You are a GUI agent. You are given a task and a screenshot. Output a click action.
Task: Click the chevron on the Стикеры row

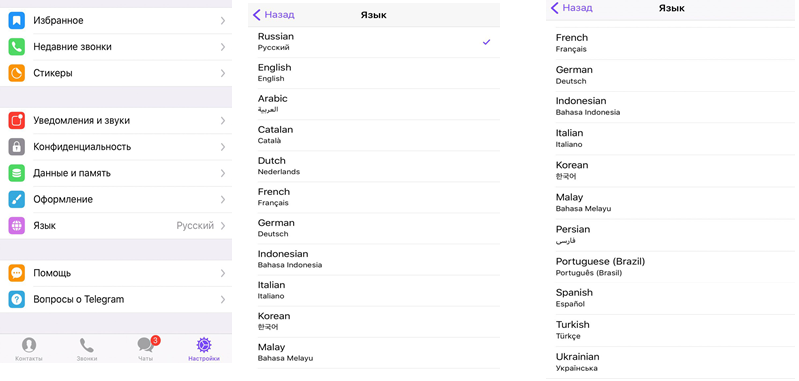click(x=223, y=73)
